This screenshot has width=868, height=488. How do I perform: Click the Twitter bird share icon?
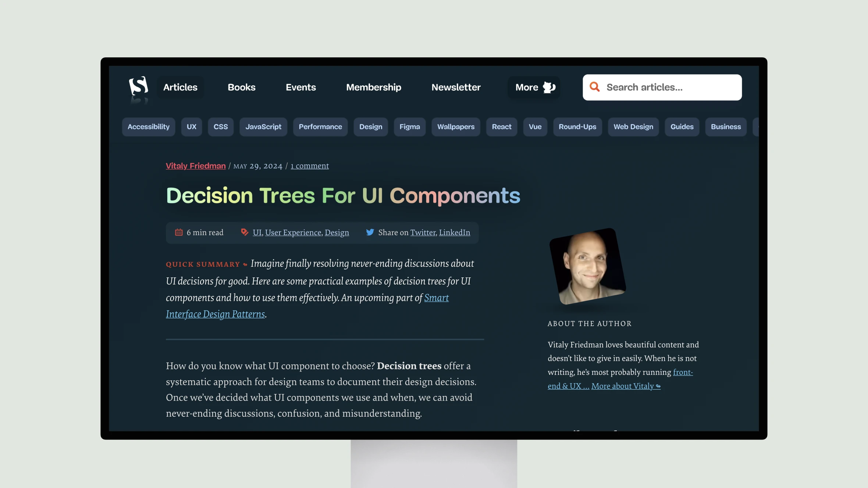pyautogui.click(x=370, y=232)
